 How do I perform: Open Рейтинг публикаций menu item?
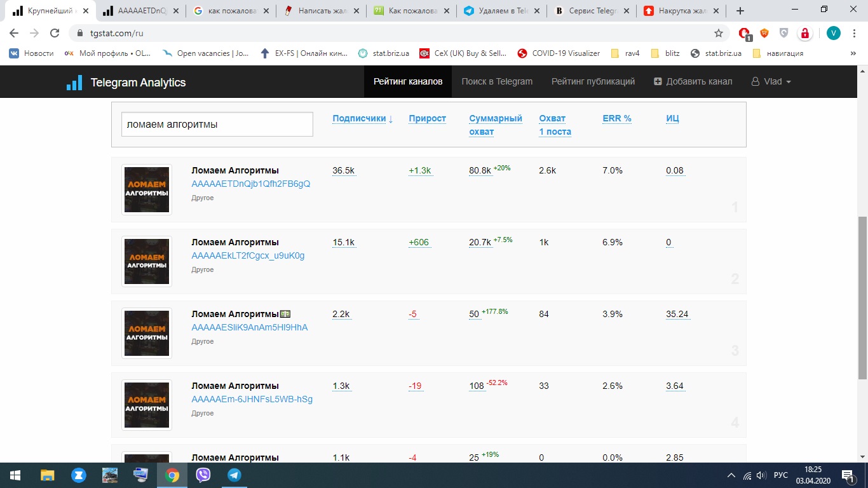(x=593, y=81)
